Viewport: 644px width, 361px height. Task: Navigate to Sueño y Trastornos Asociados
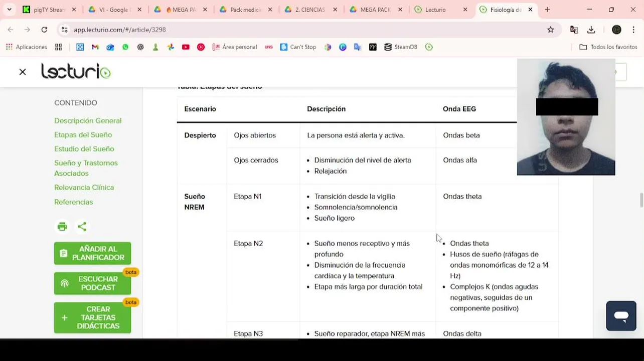(x=86, y=168)
